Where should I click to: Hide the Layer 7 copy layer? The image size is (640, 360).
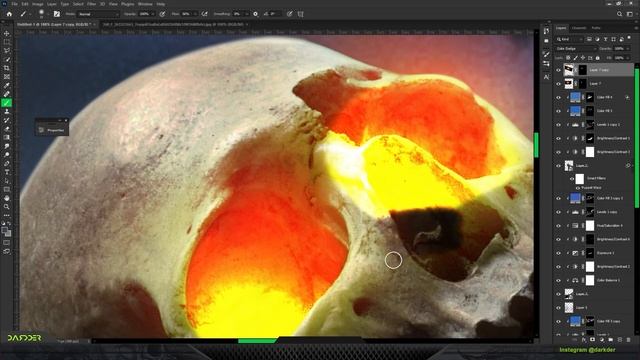pos(558,70)
